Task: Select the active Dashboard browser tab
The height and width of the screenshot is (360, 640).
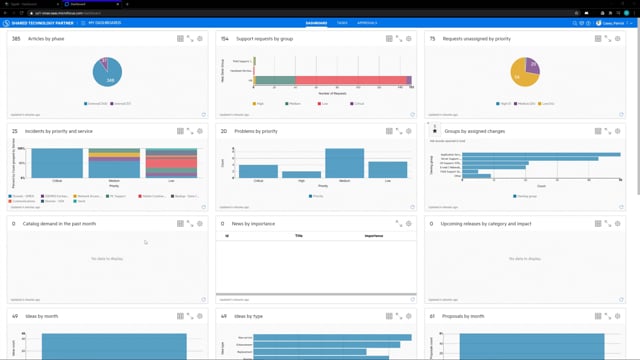Action: coord(92,4)
